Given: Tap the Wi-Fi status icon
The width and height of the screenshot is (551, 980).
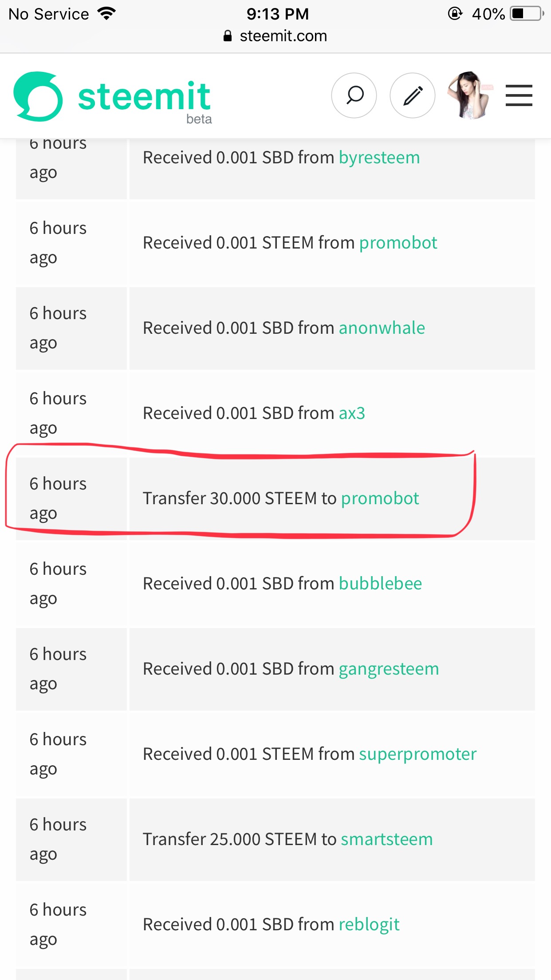Looking at the screenshot, I should pos(106,14).
